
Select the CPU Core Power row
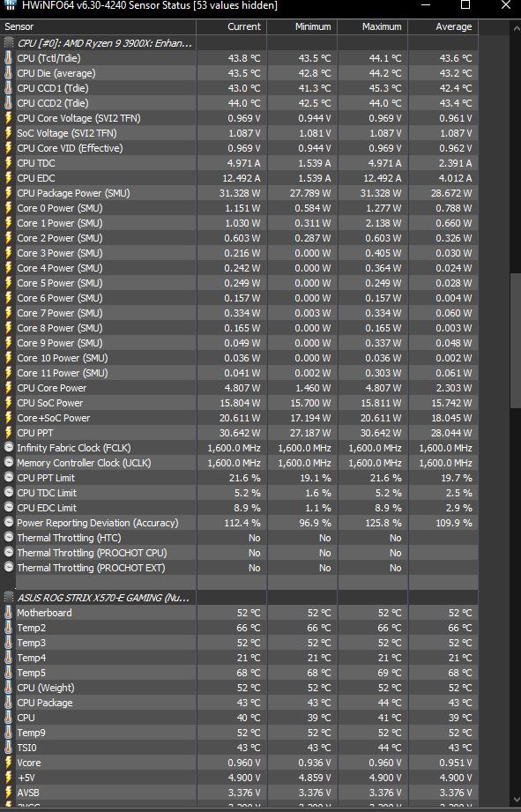[239, 388]
